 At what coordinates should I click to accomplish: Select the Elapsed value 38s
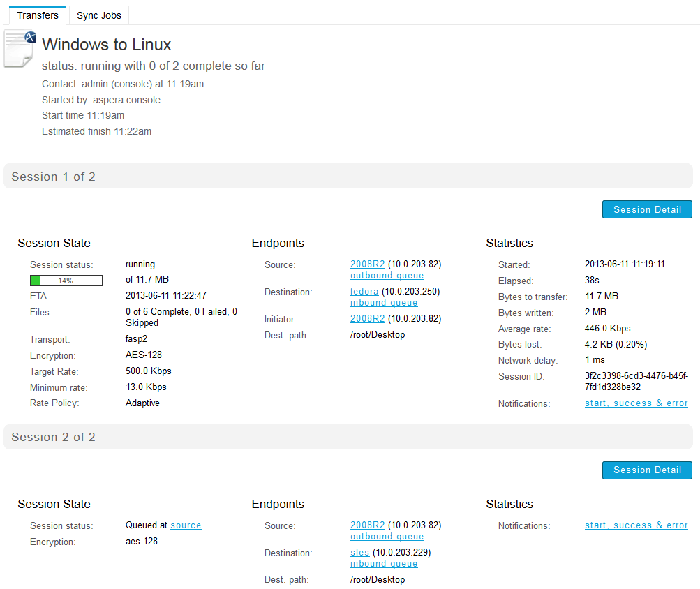(592, 280)
